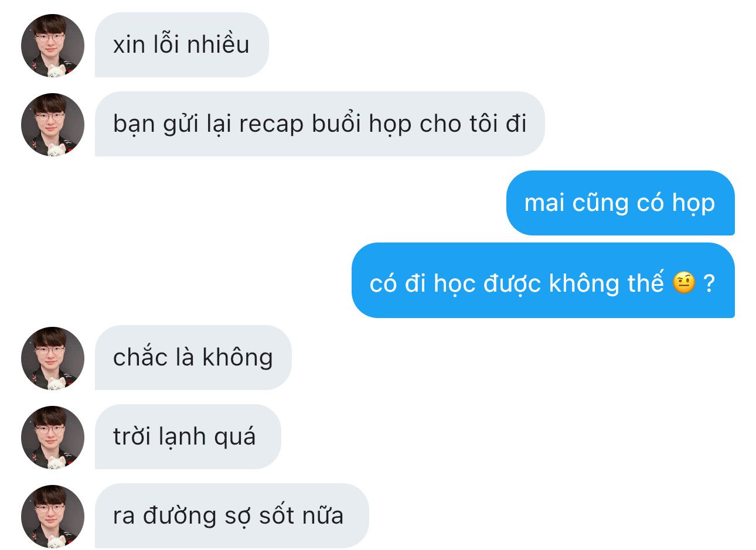Click avatar beside 'xin lỗi nhiều' message

click(53, 46)
